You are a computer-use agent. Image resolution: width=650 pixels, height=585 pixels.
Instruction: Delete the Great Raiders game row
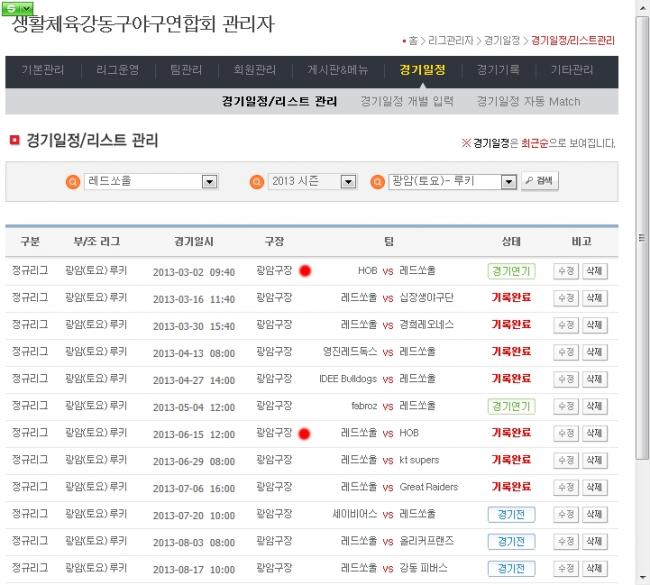pos(594,487)
